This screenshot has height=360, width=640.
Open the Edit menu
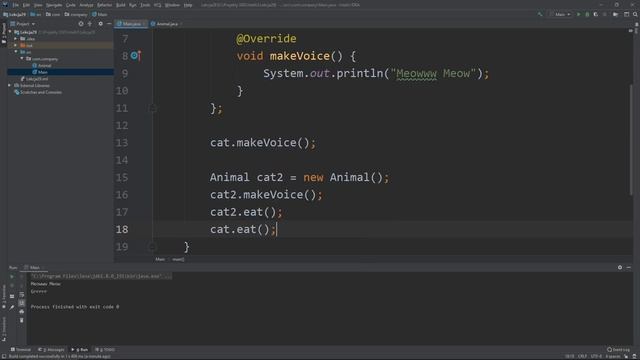coord(26,5)
